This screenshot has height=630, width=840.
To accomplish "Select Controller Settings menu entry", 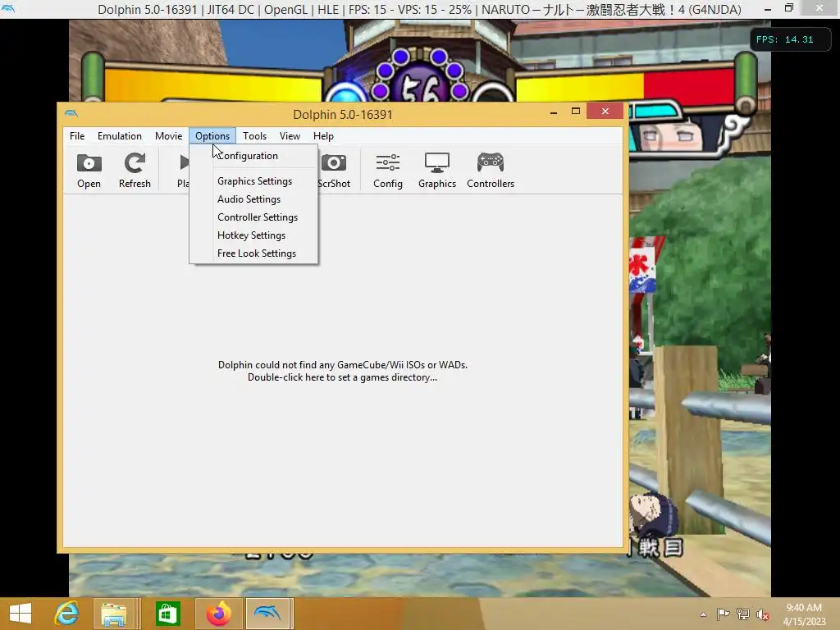I will [254, 217].
